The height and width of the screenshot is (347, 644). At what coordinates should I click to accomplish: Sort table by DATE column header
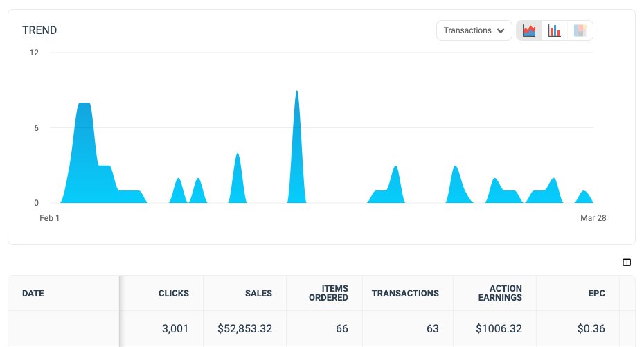33,293
